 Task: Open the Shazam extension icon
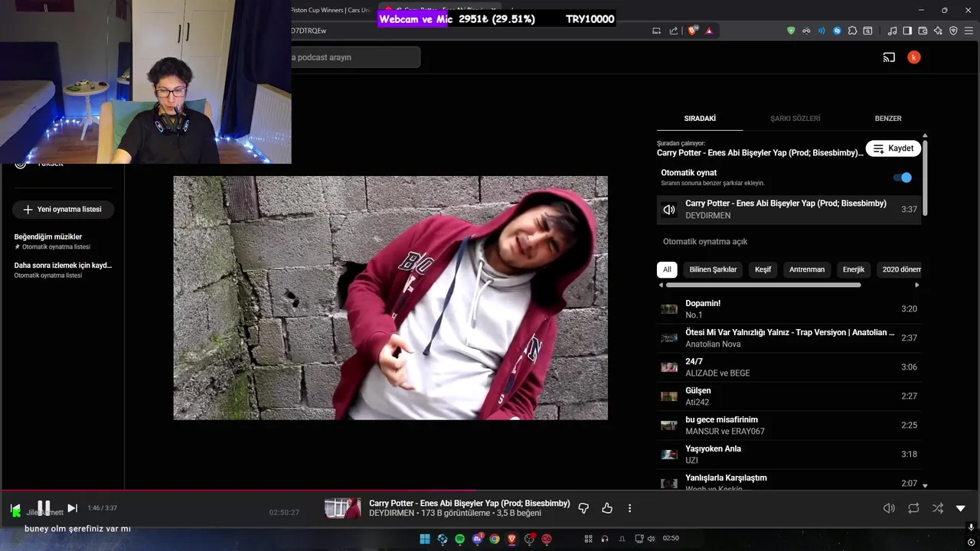(x=837, y=31)
